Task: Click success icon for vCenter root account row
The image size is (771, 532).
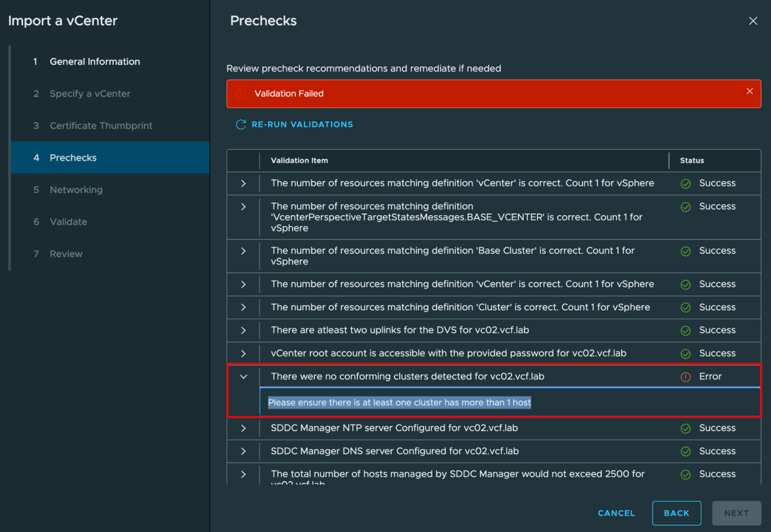Action: click(x=686, y=354)
